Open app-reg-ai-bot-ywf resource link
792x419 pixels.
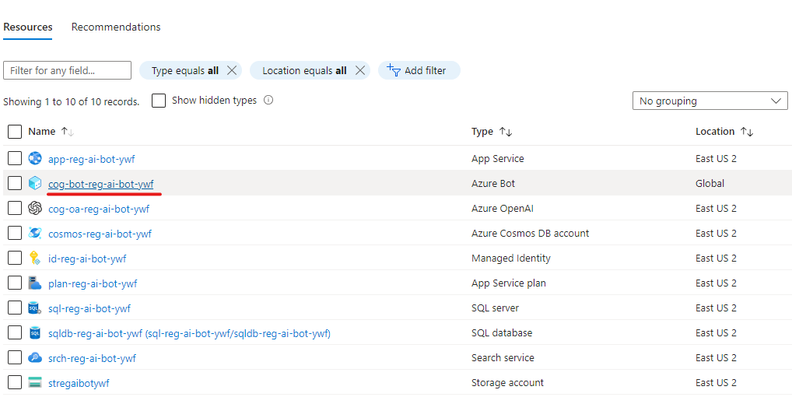tap(91, 160)
